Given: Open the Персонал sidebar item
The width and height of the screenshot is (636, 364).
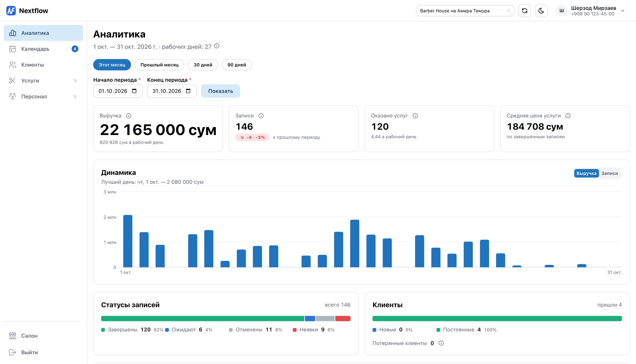Looking at the screenshot, I should click(x=43, y=97).
